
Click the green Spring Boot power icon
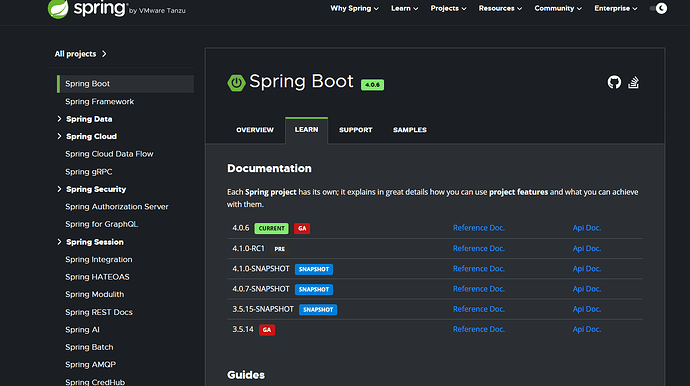click(236, 82)
